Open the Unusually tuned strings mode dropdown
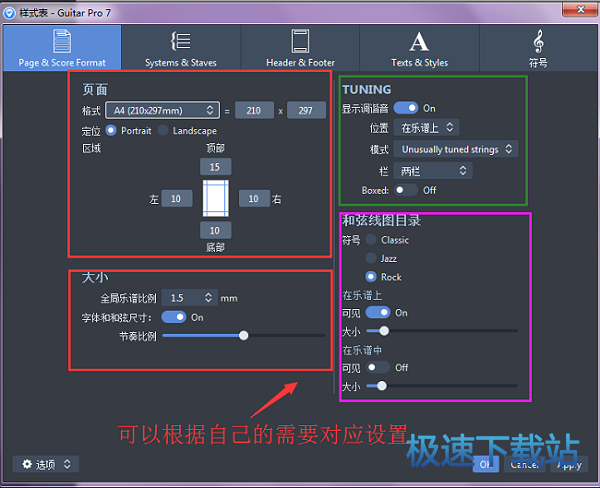This screenshot has height=488, width=600. click(456, 149)
